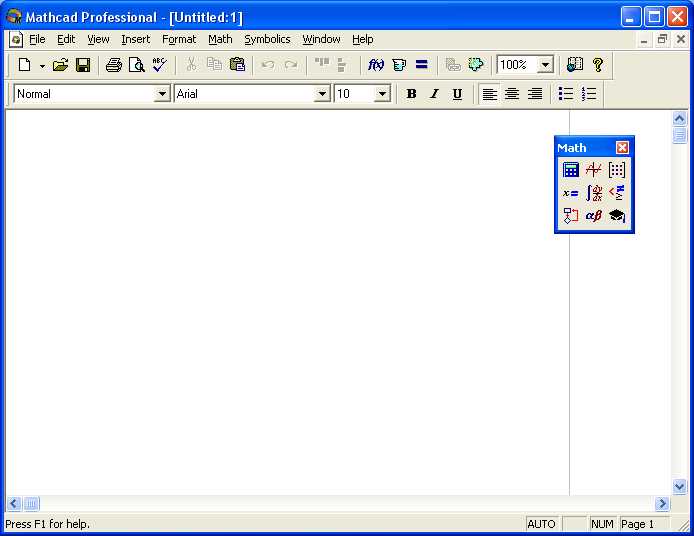The image size is (694, 536).
Task: Open the Vector and Matrix toolbar
Action: (x=617, y=170)
